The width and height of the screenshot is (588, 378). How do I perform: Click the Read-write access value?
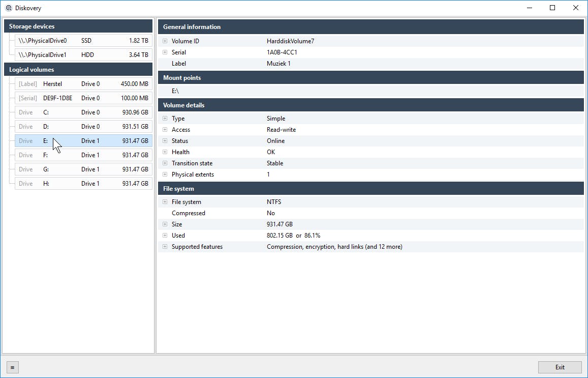[281, 130]
